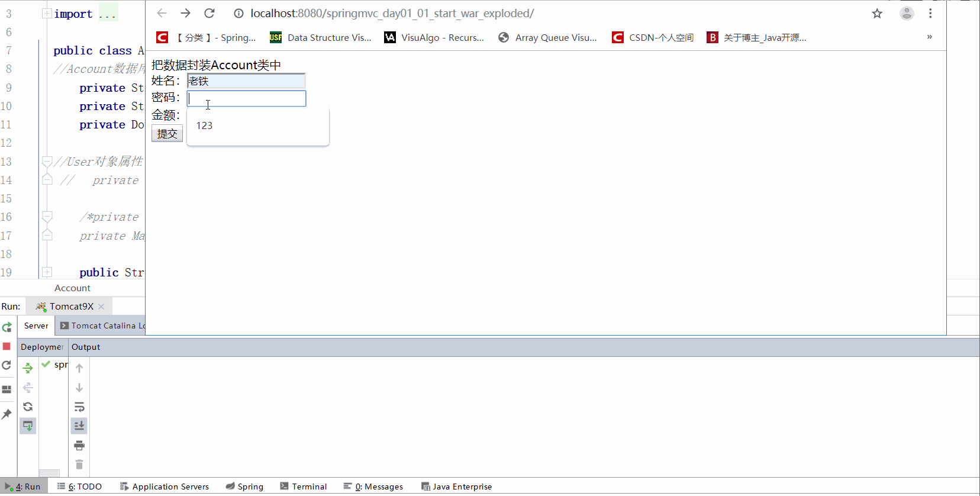Viewport: 980px width, 496px height.
Task: Click the 姓名 input field containing 老铁
Action: click(x=246, y=81)
